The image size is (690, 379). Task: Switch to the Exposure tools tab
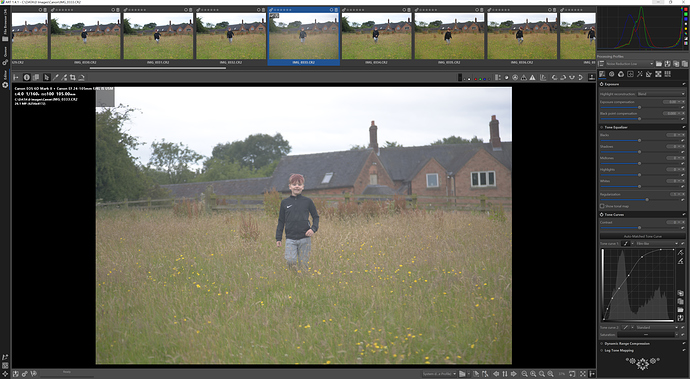tap(602, 74)
